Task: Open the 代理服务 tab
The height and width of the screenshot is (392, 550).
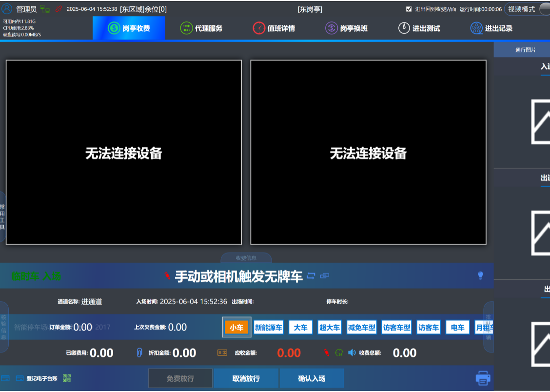Action: (201, 28)
